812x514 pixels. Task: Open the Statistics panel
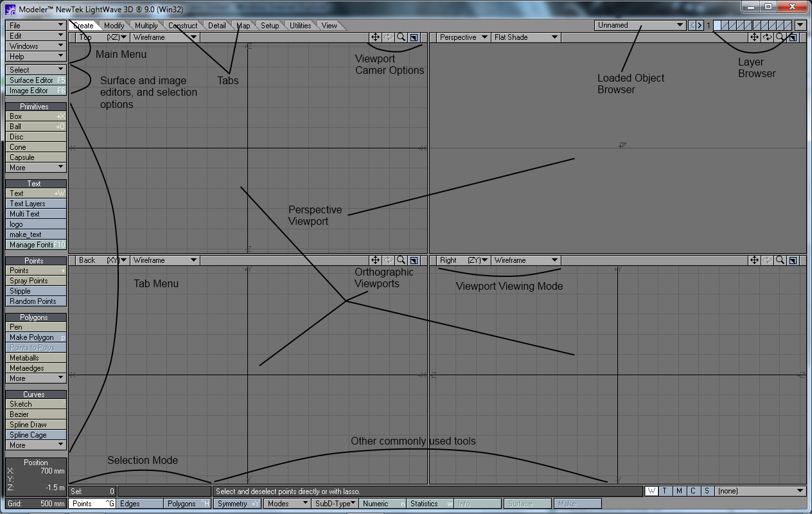point(430,504)
